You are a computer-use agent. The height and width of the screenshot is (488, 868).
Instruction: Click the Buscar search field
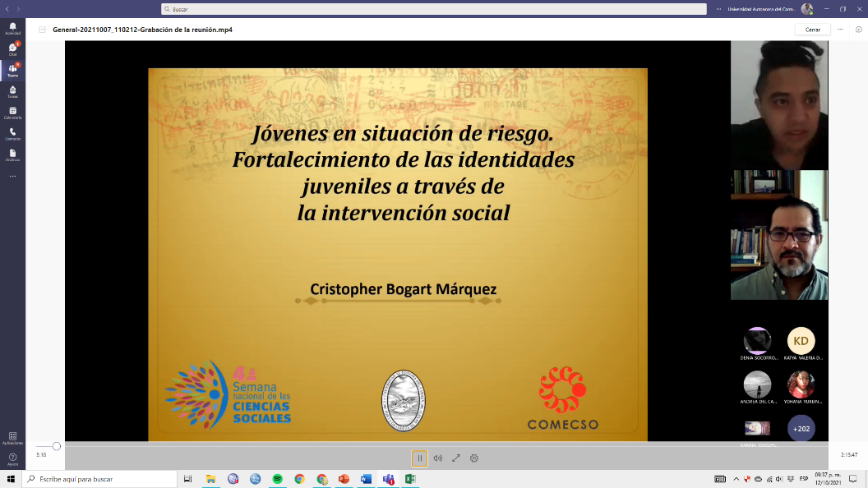coord(434,9)
